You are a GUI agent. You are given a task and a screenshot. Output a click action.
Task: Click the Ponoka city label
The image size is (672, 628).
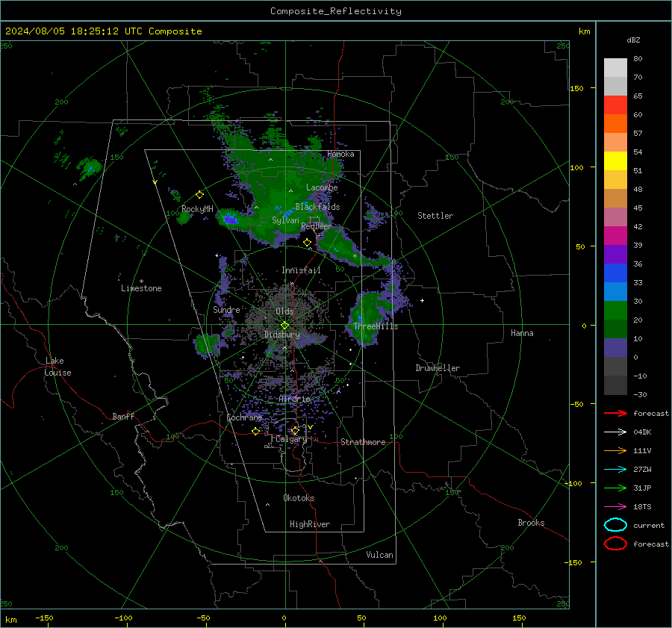click(340, 154)
